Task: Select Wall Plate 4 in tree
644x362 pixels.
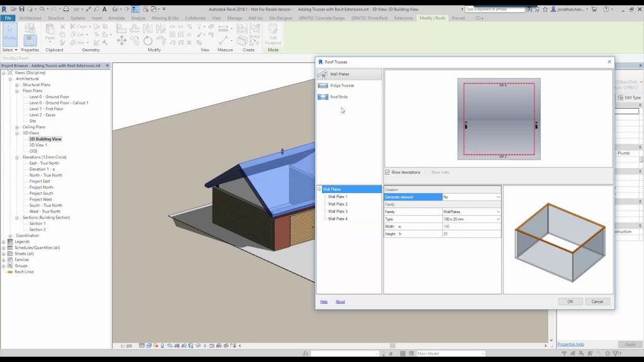Action: pyautogui.click(x=338, y=219)
